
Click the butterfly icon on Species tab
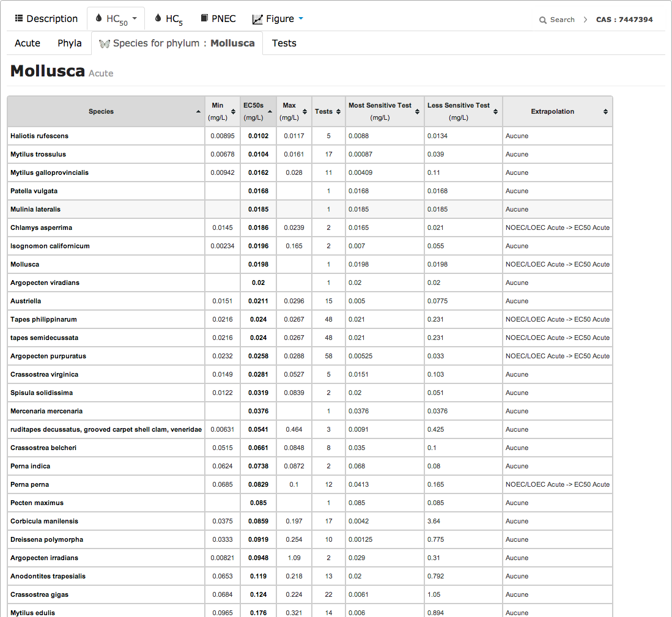coord(105,43)
